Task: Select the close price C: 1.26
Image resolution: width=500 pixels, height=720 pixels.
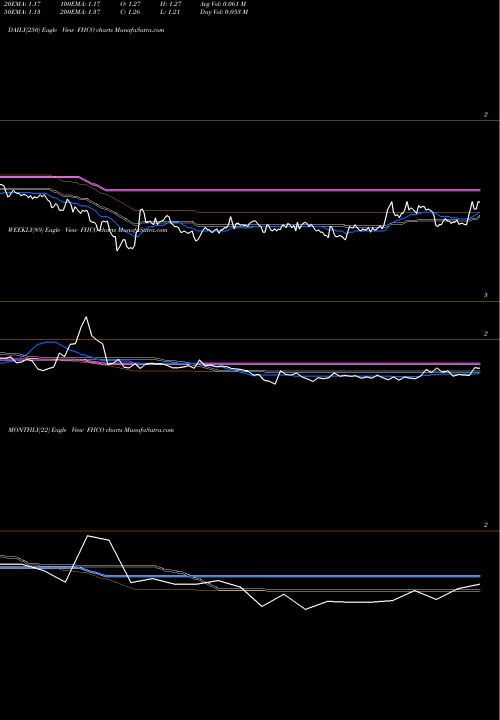Action: coord(130,12)
